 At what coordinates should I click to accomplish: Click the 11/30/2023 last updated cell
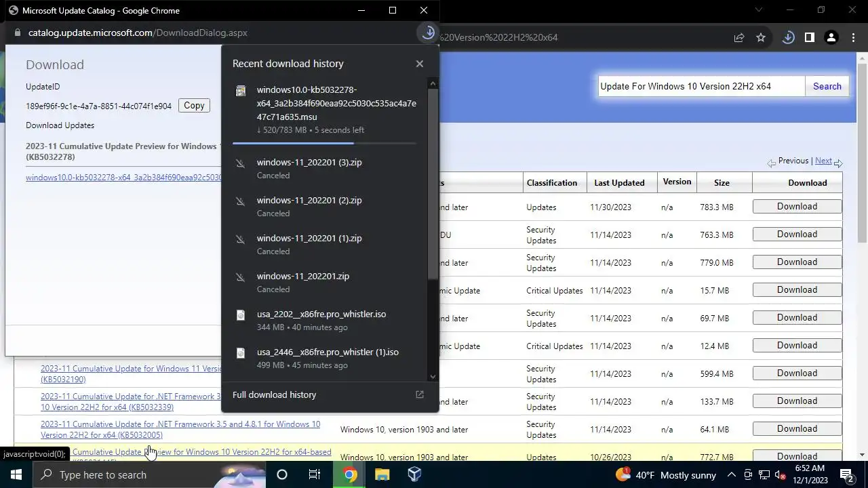pos(610,207)
